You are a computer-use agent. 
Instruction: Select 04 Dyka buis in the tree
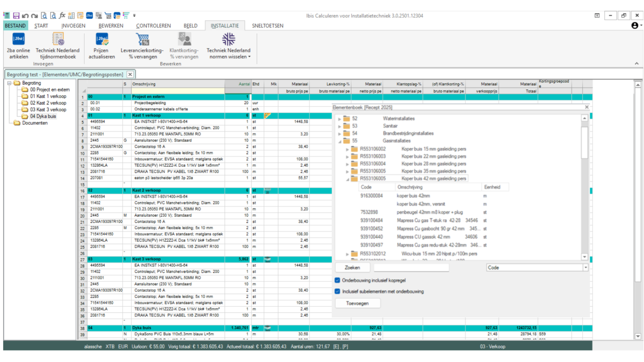(x=43, y=116)
